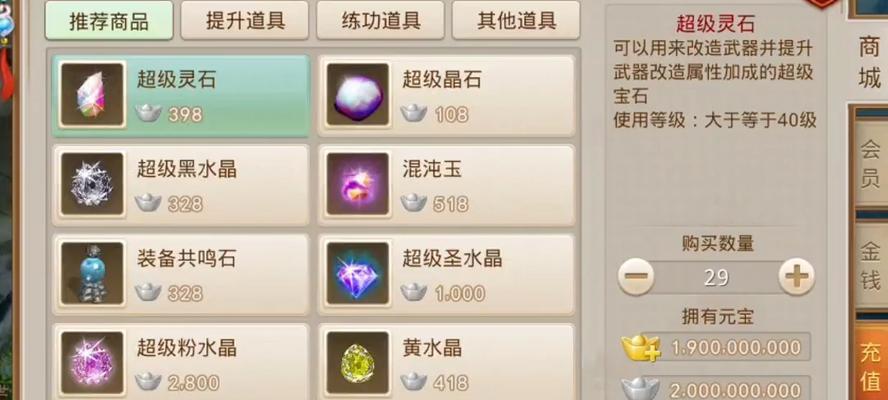Open the 提升道具 tab

pyautogui.click(x=245, y=20)
